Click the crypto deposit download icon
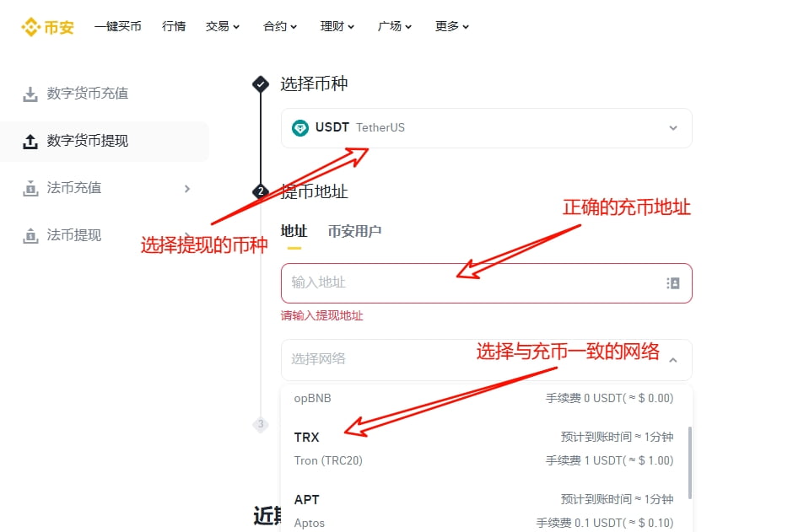 point(30,94)
